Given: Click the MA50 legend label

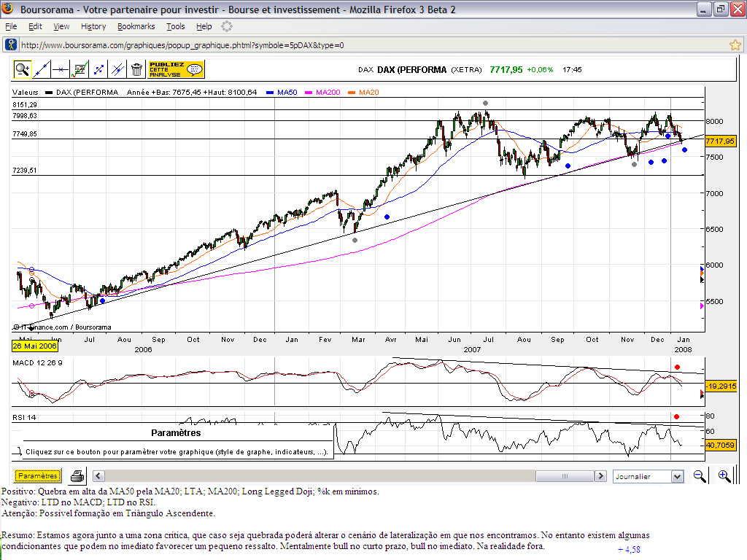Looking at the screenshot, I should tap(287, 93).
